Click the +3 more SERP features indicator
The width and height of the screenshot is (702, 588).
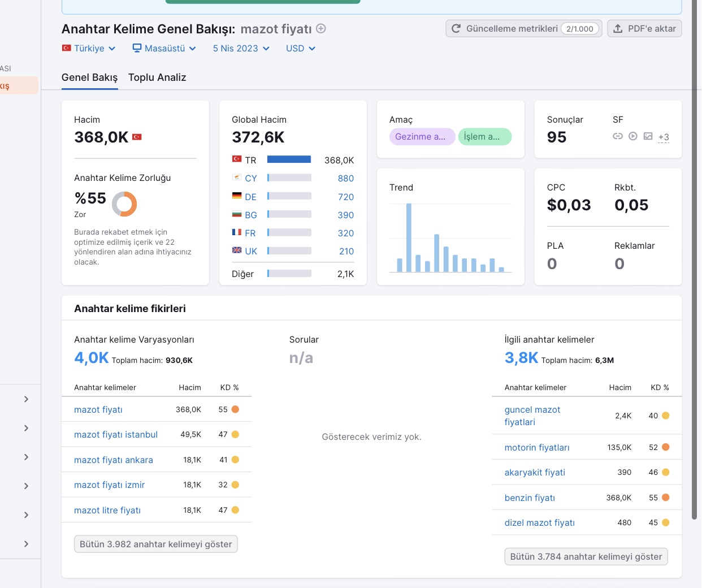coord(664,137)
